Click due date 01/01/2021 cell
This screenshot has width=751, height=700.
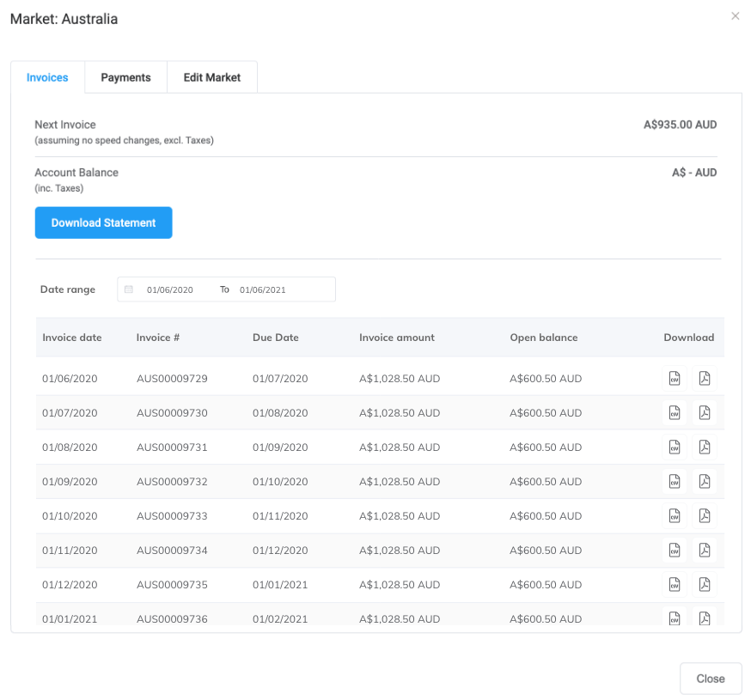tap(280, 585)
